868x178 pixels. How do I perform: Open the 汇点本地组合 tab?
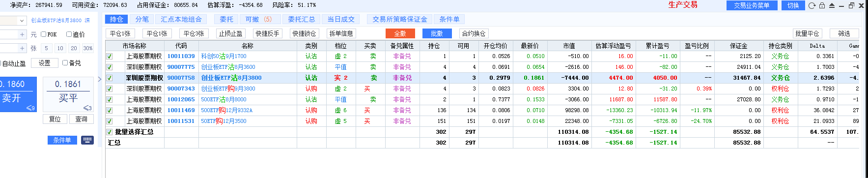(181, 19)
